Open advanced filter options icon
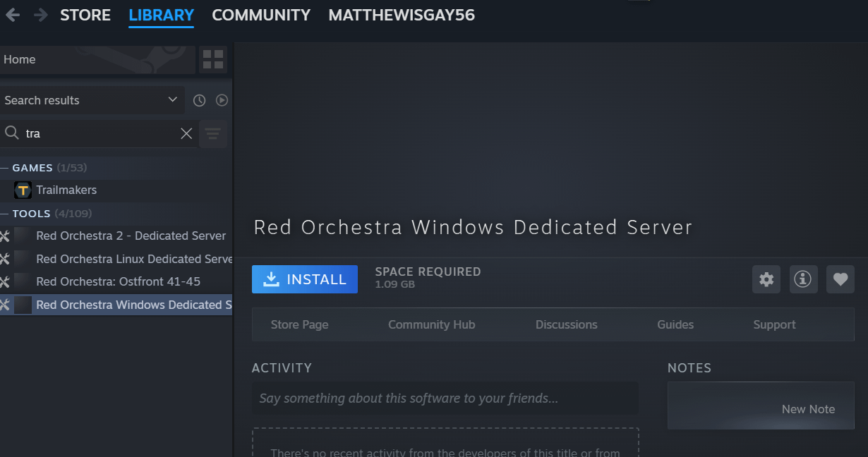868x457 pixels. 213,133
